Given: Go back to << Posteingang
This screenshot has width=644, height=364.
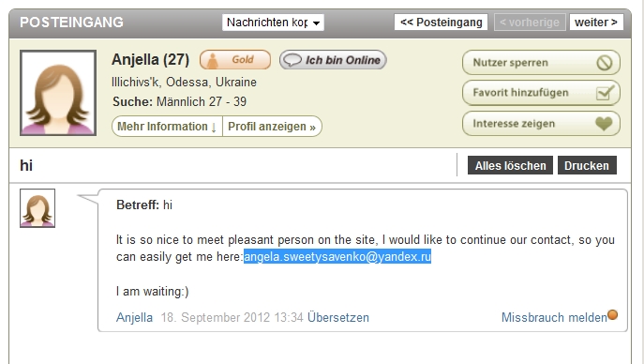Looking at the screenshot, I should pyautogui.click(x=442, y=23).
